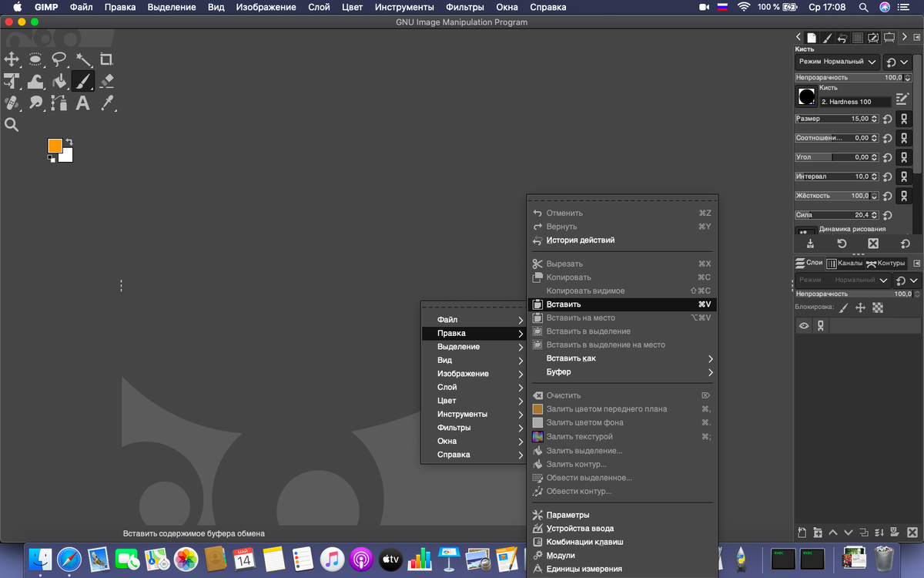Select the Smudge tool
The height and width of the screenshot is (578, 924).
tap(35, 102)
